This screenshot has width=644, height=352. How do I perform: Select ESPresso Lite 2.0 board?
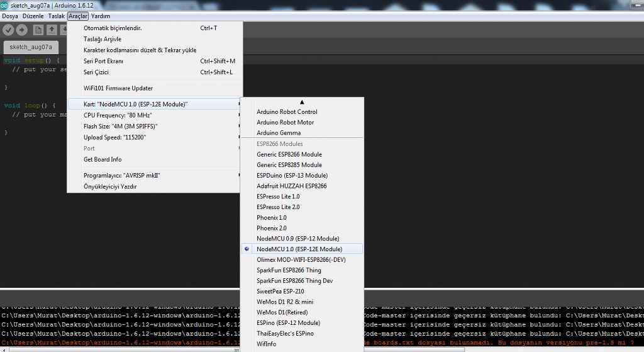coord(302,207)
